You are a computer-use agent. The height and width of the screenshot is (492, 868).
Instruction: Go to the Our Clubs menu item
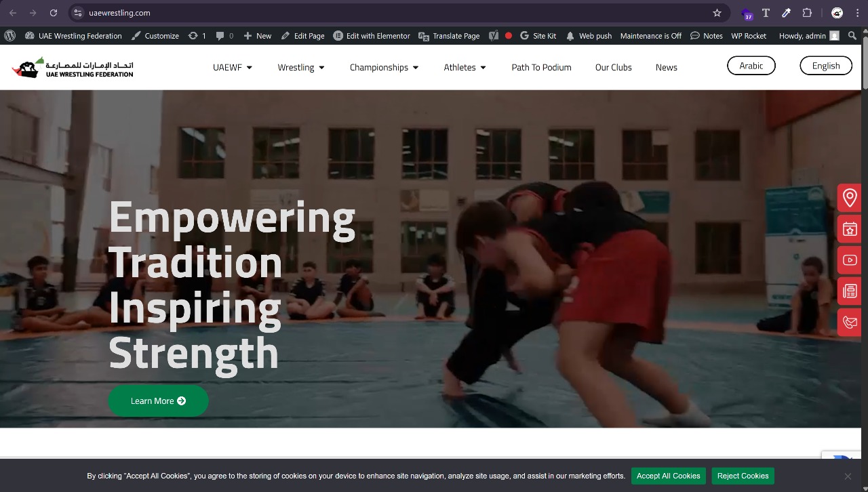tap(613, 67)
